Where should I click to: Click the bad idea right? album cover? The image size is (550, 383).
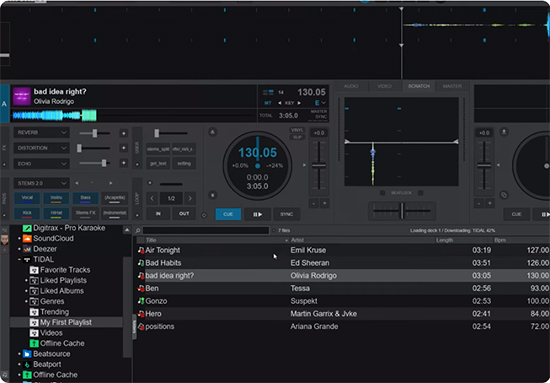coord(21,96)
